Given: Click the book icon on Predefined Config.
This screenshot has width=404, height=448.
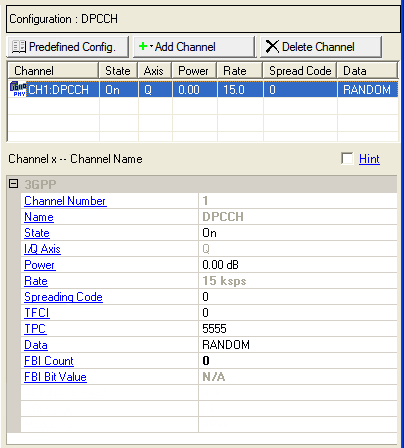Looking at the screenshot, I should point(18,47).
